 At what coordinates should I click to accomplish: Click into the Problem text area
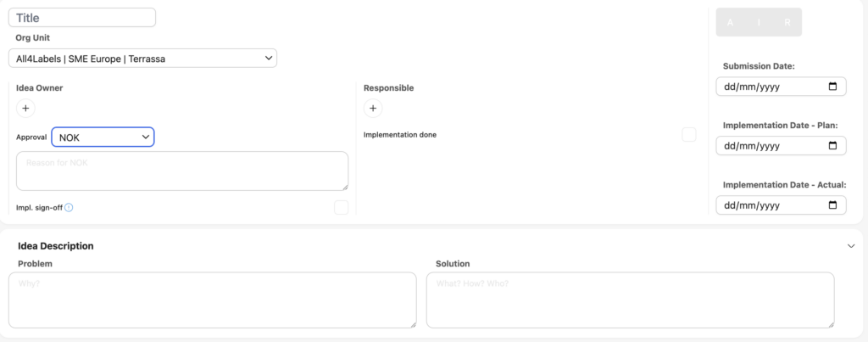tap(212, 300)
